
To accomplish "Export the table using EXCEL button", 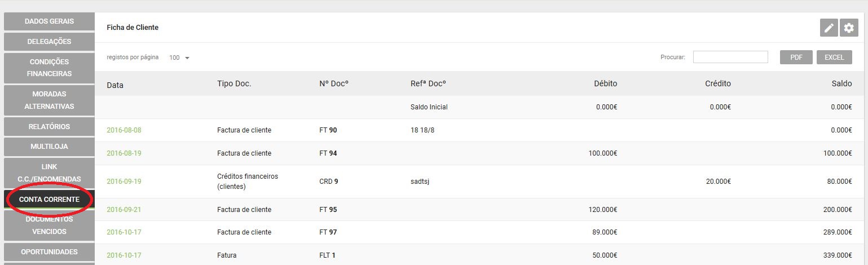I will click(x=834, y=57).
